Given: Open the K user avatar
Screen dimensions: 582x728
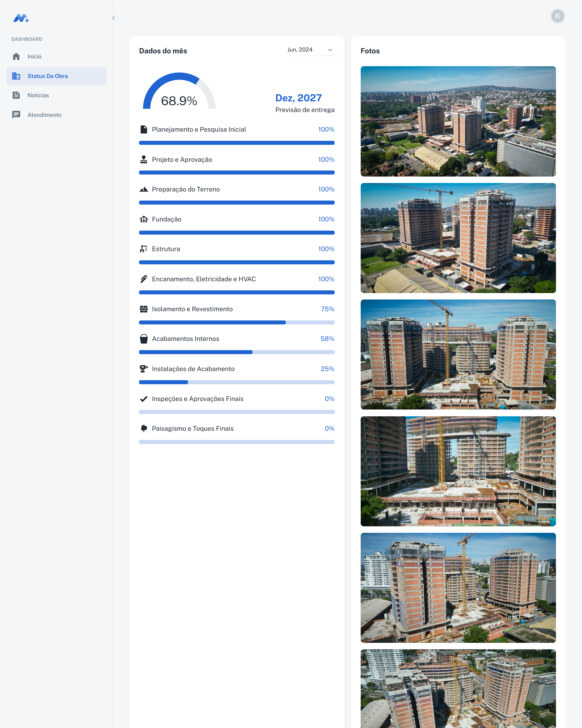Looking at the screenshot, I should pos(557,16).
